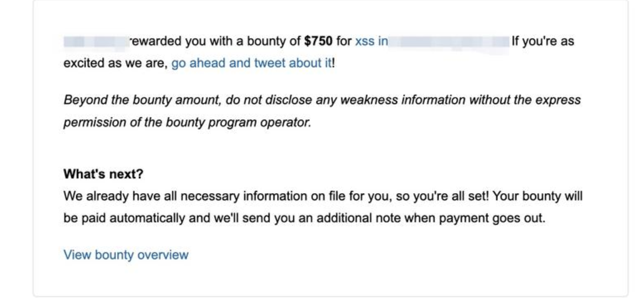
Task: Click the blurred program name before "rewarded"
Action: coord(96,41)
